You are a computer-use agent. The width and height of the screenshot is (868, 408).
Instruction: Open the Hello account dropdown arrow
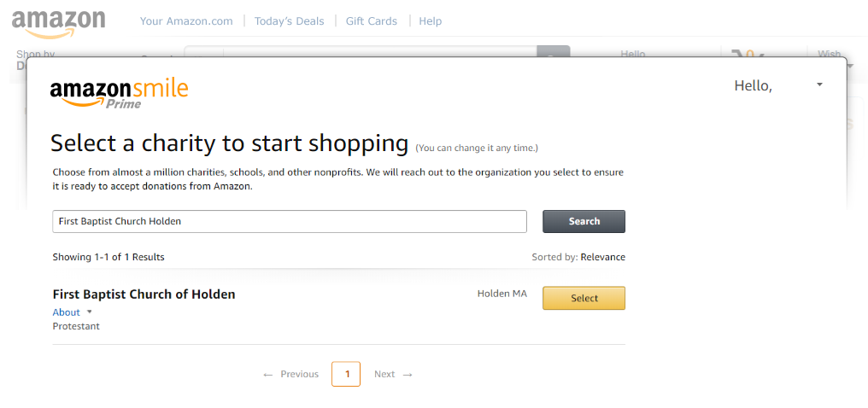(820, 85)
